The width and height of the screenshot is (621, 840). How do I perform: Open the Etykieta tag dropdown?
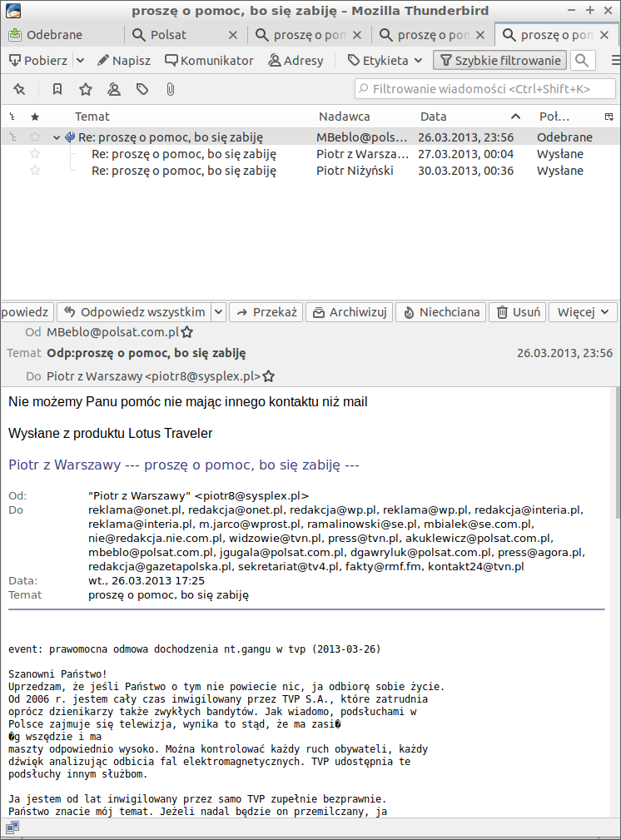(385, 61)
